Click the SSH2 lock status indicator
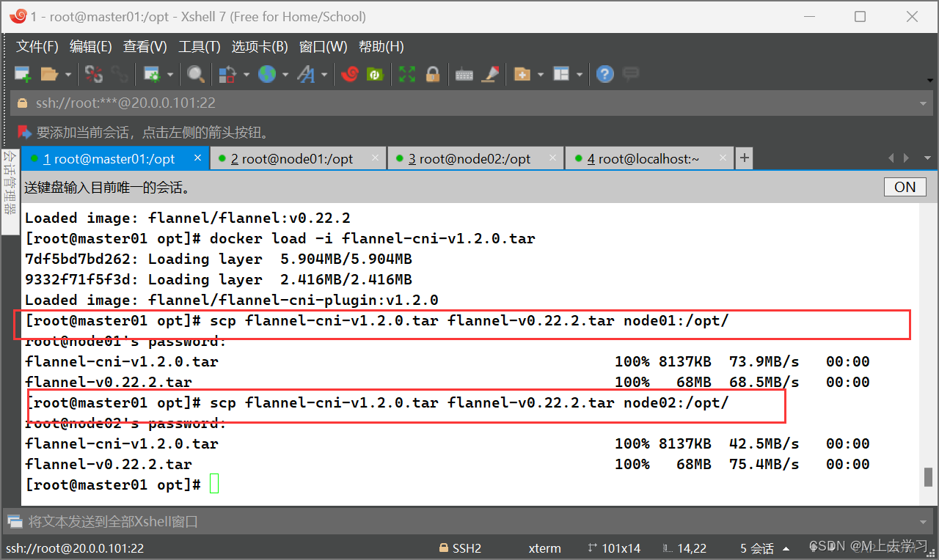Image resolution: width=939 pixels, height=560 pixels. coord(460,548)
